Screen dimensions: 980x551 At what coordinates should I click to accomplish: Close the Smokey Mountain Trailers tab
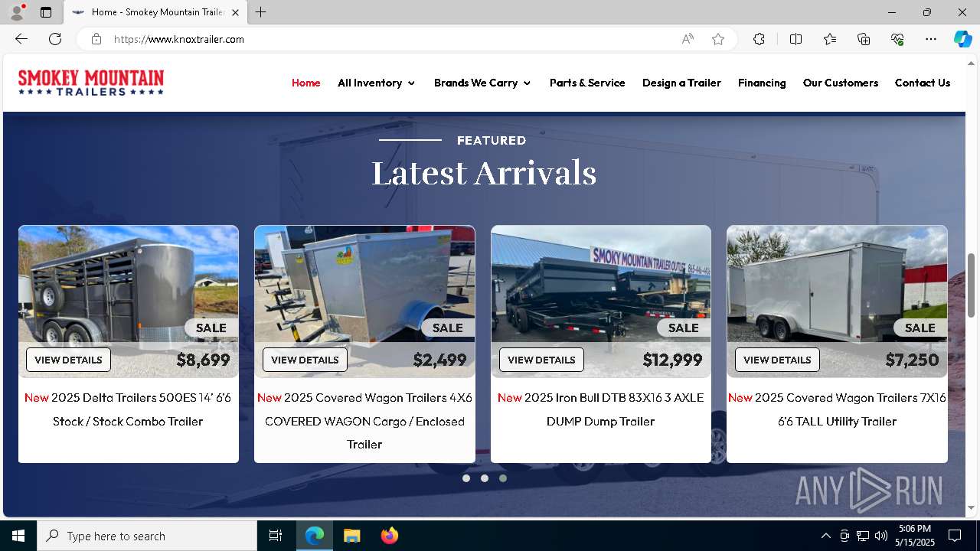(235, 12)
